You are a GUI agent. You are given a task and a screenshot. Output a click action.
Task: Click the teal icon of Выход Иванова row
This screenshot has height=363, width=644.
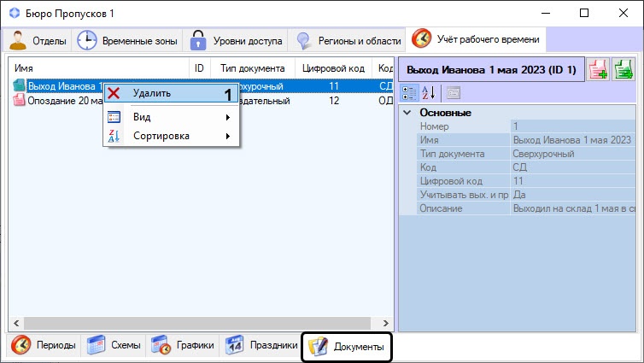[x=19, y=86]
